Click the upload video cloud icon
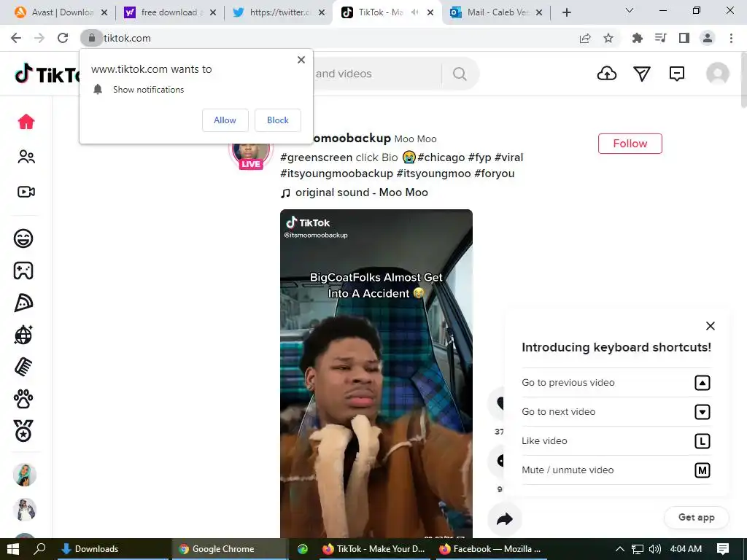Image resolution: width=747 pixels, height=560 pixels. coord(606,74)
